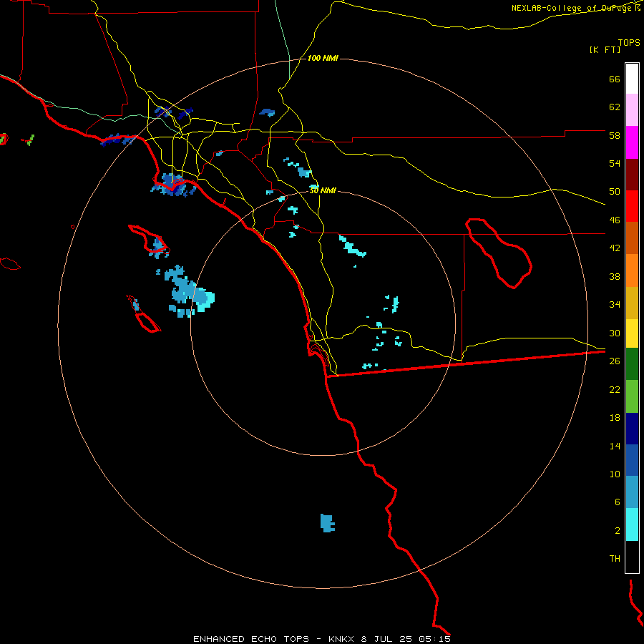This screenshot has width=644, height=644.
Task: Click legend value 58
Action: coord(615,135)
